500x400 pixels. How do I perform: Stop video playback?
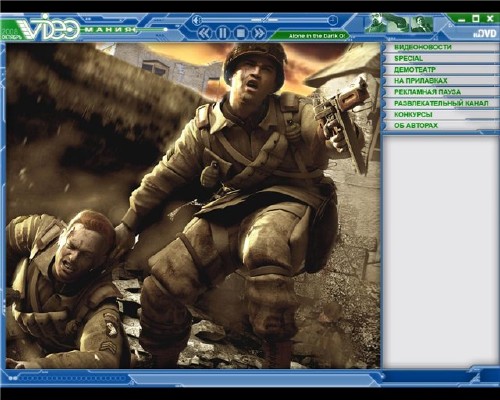pyautogui.click(x=240, y=33)
